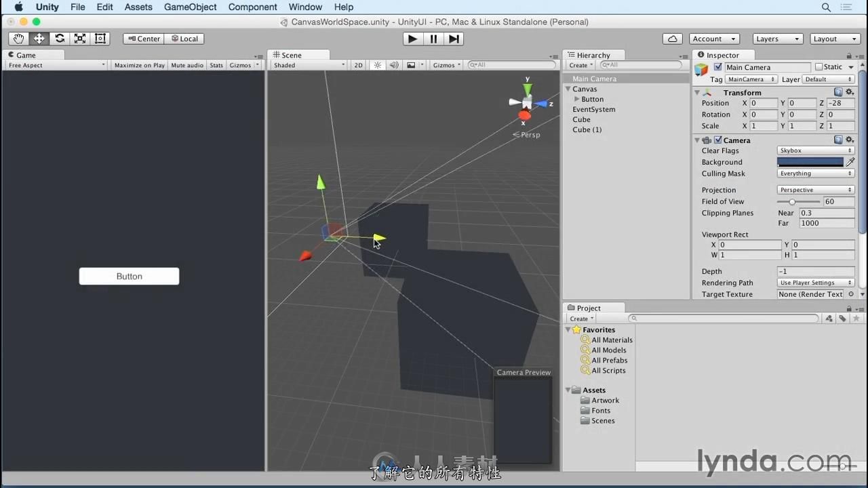Viewport: 868px width, 488px height.
Task: Open the Account dropdown button
Action: (x=715, y=39)
